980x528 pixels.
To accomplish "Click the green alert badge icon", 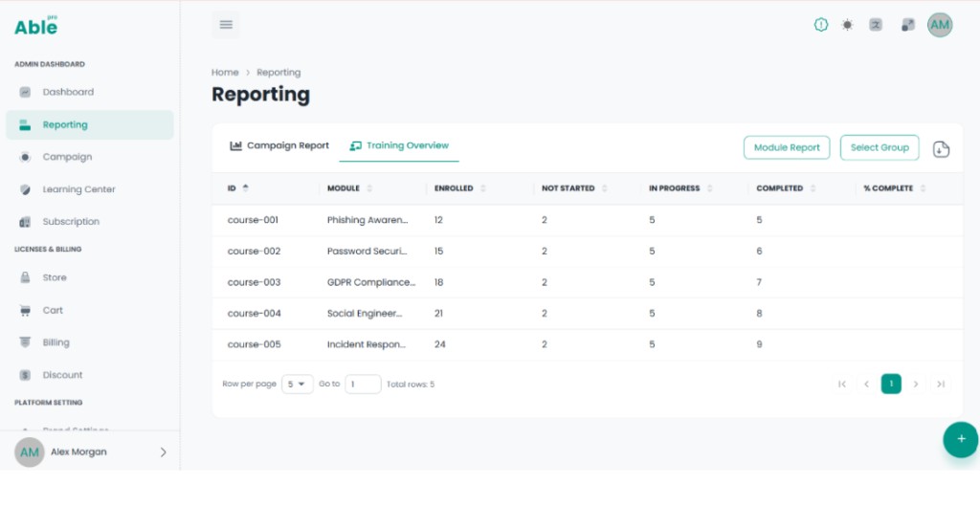I will click(x=820, y=25).
